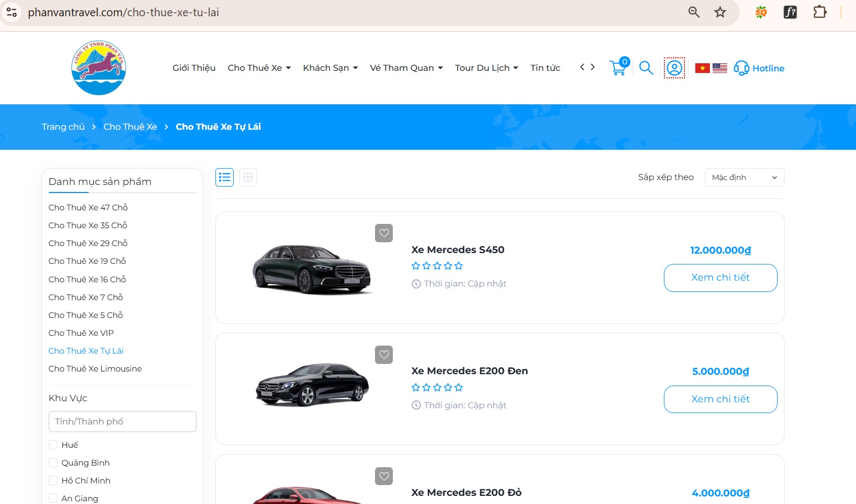The image size is (856, 504).
Task: Expand the Cho Thuê Xe menu
Action: 259,68
